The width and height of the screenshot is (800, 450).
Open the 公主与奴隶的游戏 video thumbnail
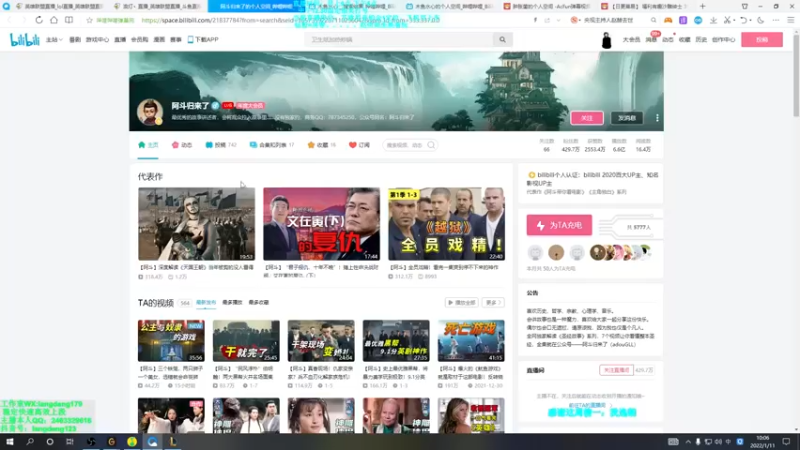click(x=171, y=341)
